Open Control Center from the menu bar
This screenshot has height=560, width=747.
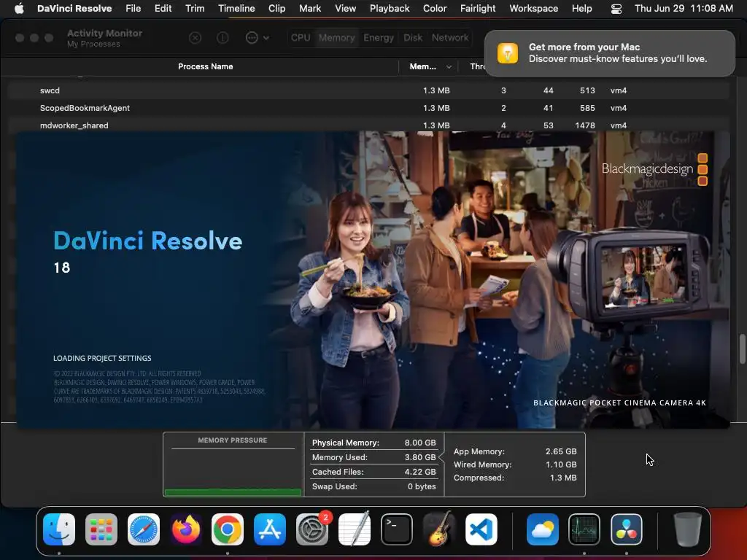616,9
